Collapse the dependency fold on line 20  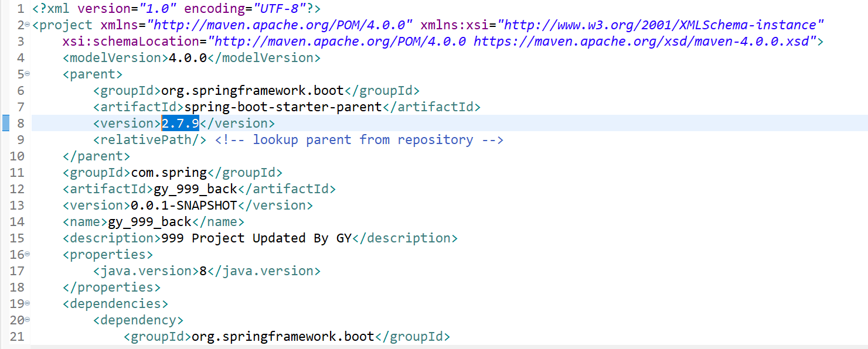[x=27, y=320]
